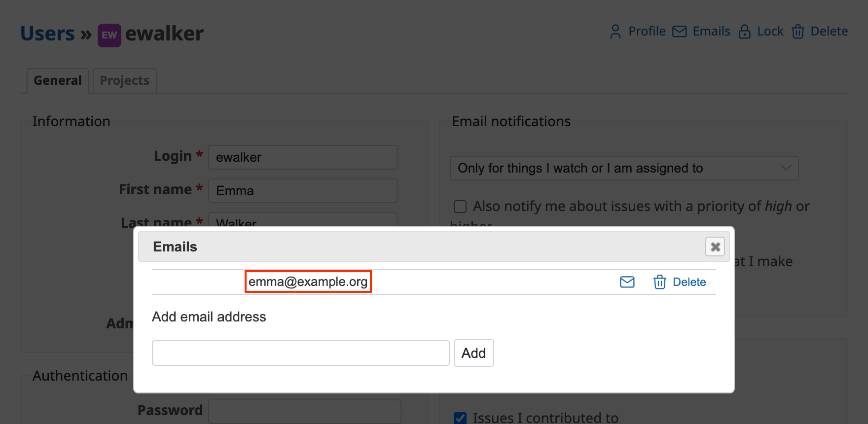Close the Emails dialog
Viewport: 868px width, 424px height.
pyautogui.click(x=715, y=247)
